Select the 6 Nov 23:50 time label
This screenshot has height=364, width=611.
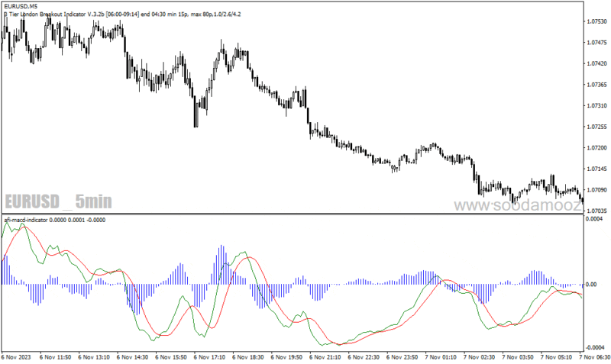point(402,357)
